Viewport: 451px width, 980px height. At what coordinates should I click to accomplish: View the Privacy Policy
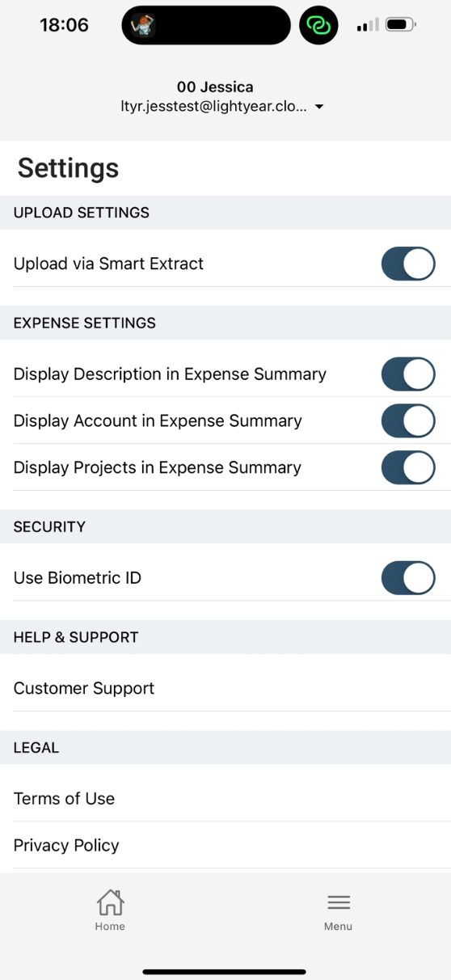tap(225, 846)
